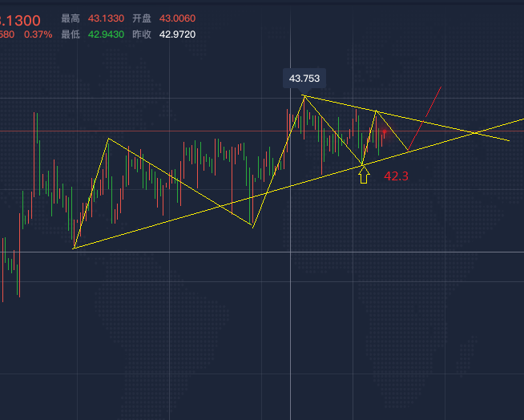Viewport: 524px width, 420px height.
Task: Click the 昨收 label text
Action: pos(142,34)
